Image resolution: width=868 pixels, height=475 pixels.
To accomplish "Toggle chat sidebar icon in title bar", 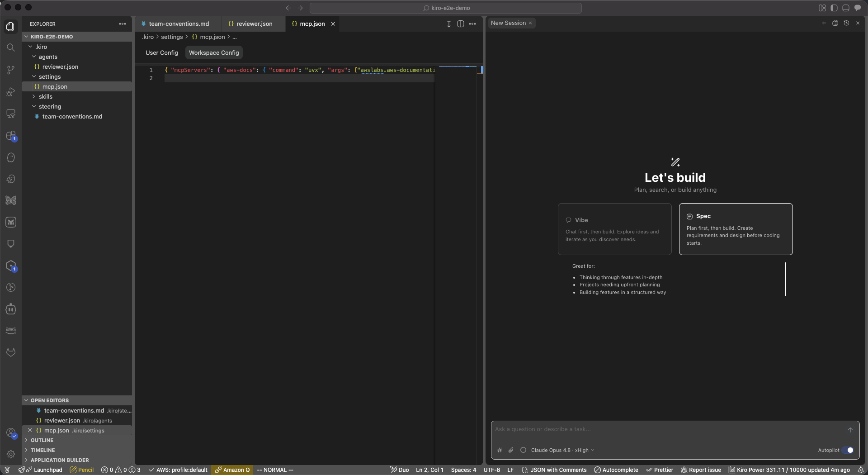I will coord(857,8).
